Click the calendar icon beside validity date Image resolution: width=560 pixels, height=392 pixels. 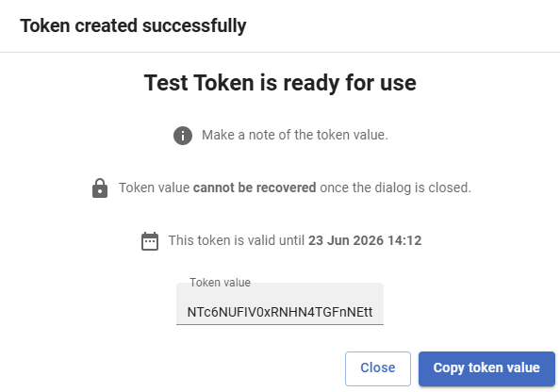tap(150, 241)
